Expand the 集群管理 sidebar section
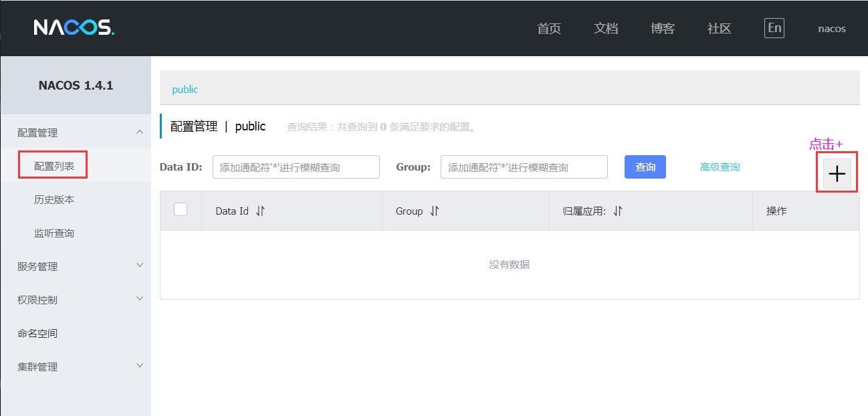Screen dimensions: 868x416 coord(76,366)
